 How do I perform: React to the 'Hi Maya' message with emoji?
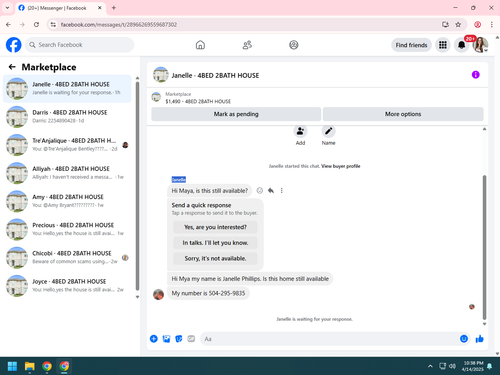click(x=260, y=190)
